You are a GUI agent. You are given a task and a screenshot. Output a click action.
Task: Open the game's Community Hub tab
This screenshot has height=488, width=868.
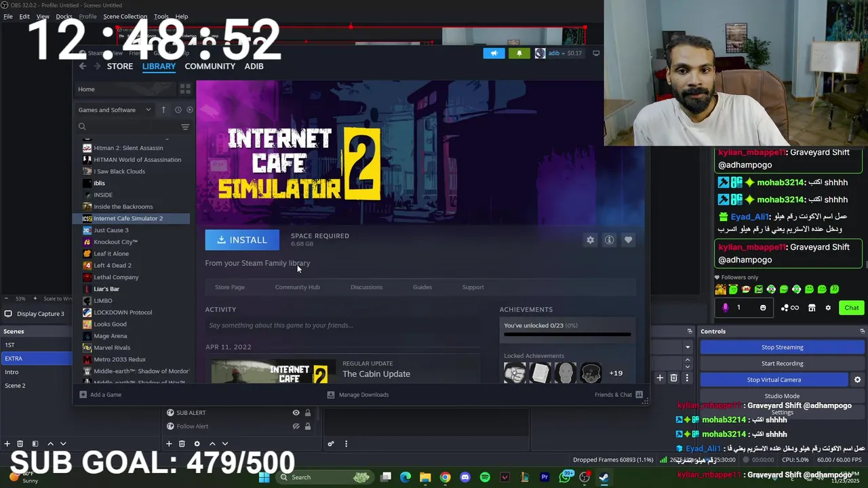pyautogui.click(x=297, y=287)
